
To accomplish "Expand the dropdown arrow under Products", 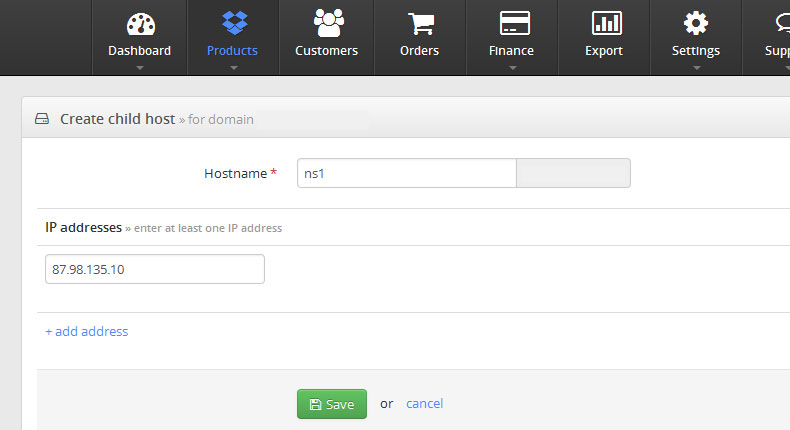I will (232, 68).
